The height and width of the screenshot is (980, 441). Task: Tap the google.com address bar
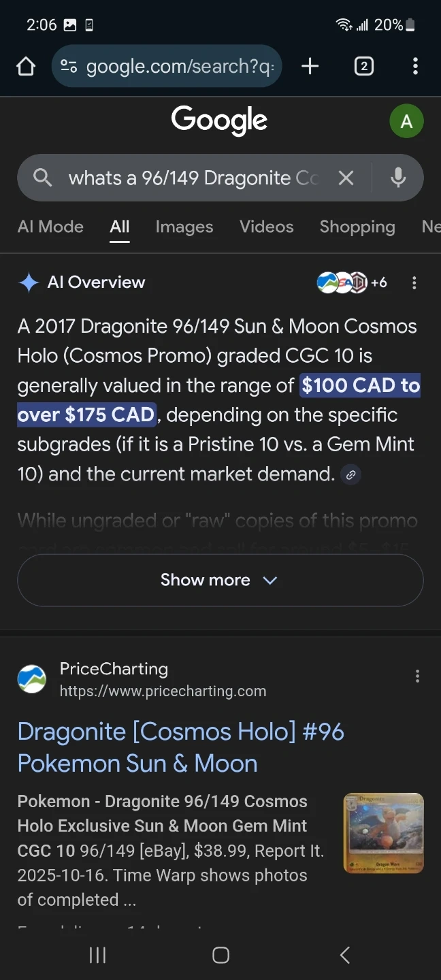click(x=167, y=66)
